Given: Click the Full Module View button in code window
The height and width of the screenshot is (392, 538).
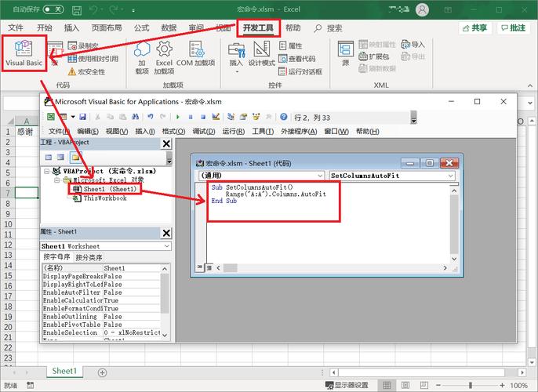Looking at the screenshot, I should pyautogui.click(x=209, y=267).
